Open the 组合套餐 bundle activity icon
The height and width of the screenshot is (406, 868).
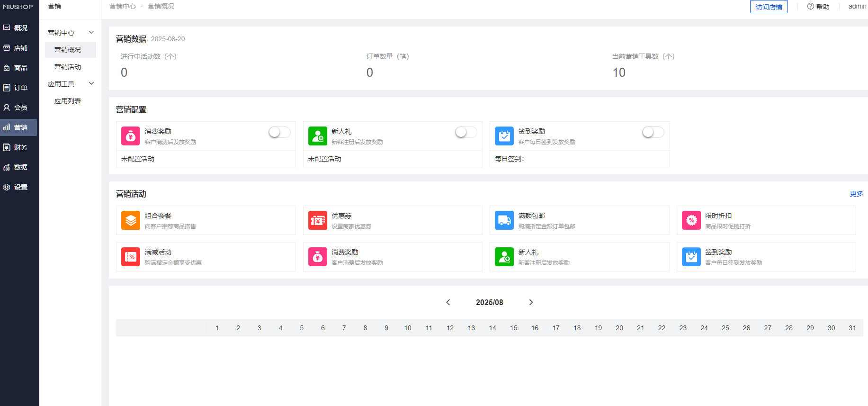(130, 220)
